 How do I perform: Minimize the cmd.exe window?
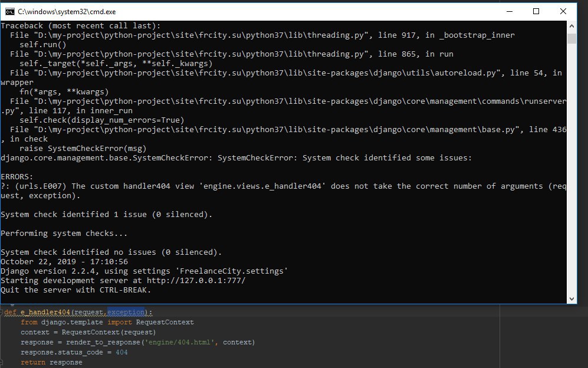pyautogui.click(x=509, y=12)
